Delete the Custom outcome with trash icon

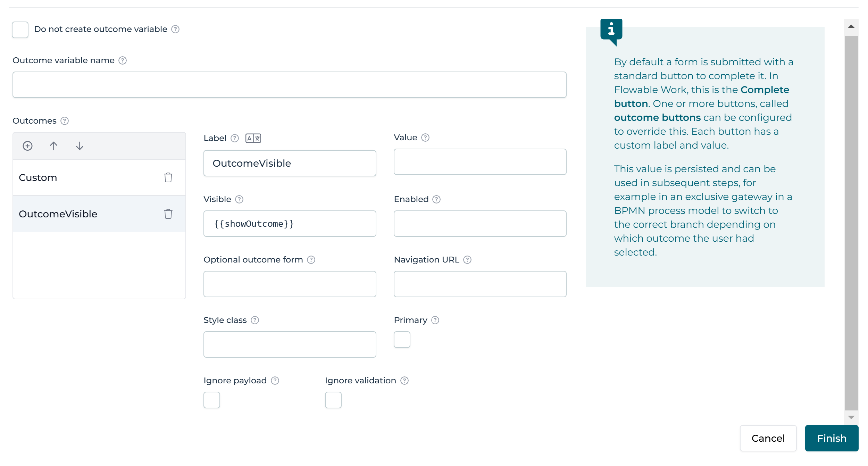[168, 177]
